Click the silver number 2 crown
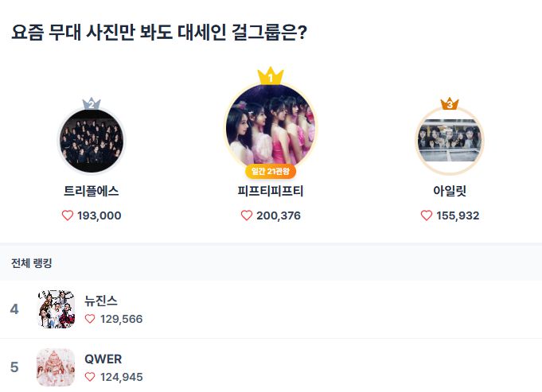542x392 pixels. [92, 104]
